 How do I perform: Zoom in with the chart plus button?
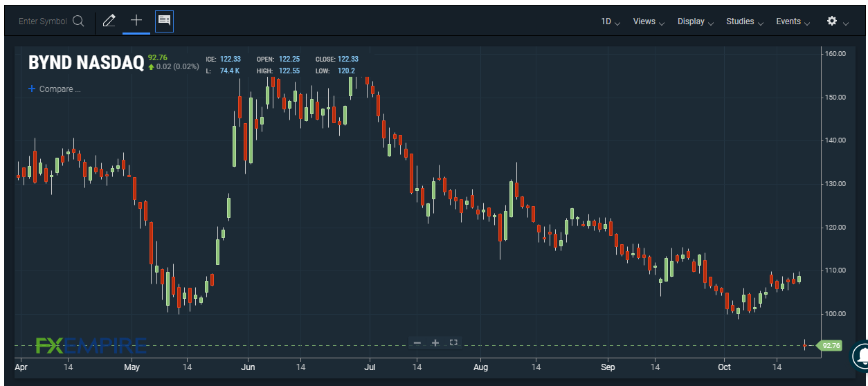(435, 342)
